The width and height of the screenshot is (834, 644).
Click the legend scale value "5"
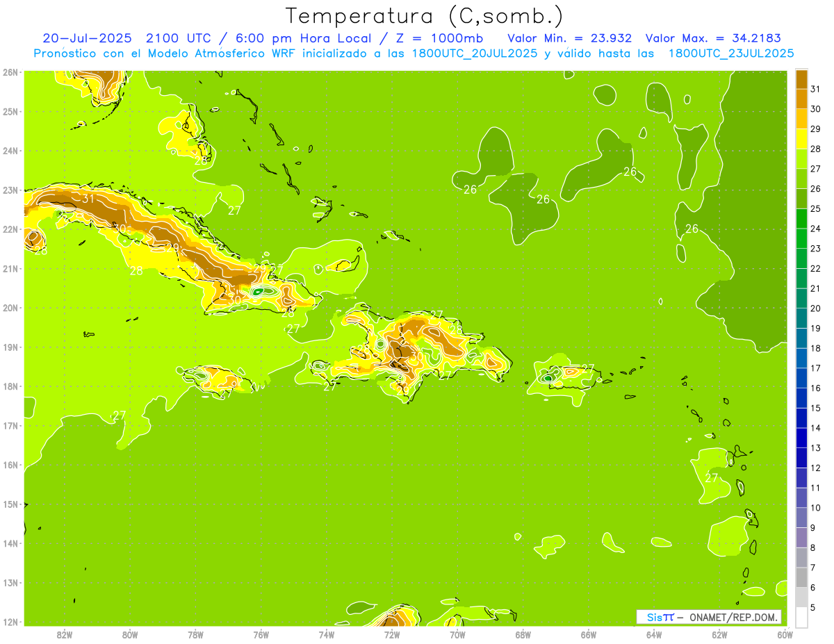[814, 608]
